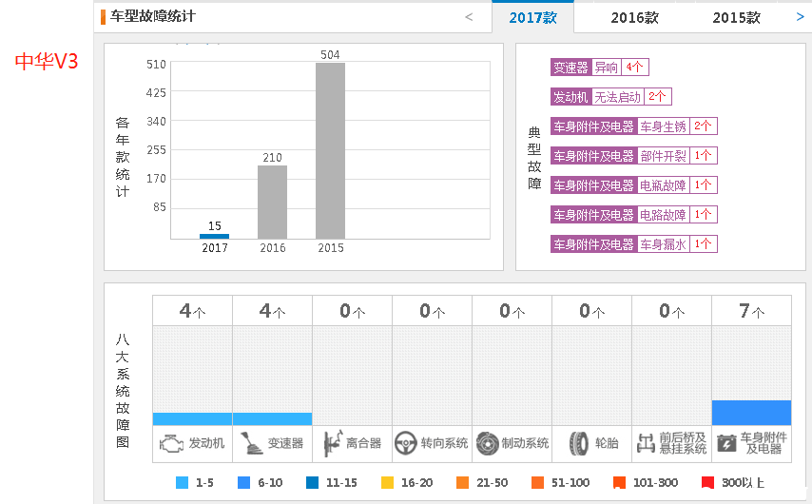Click the 210 bar for 2016
Image resolution: width=812 pixels, height=504 pixels.
[272, 202]
